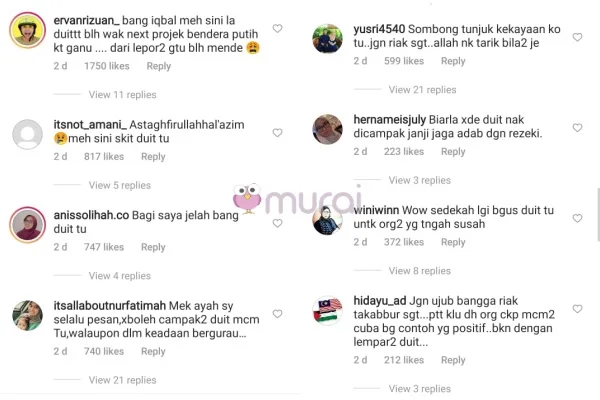The width and height of the screenshot is (600, 400).
Task: Like yusri4540's comment via the heart icon
Action: [577, 37]
